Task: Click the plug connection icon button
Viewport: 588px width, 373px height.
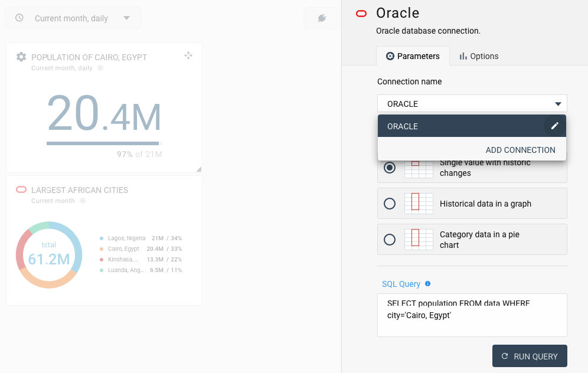Action: [322, 18]
